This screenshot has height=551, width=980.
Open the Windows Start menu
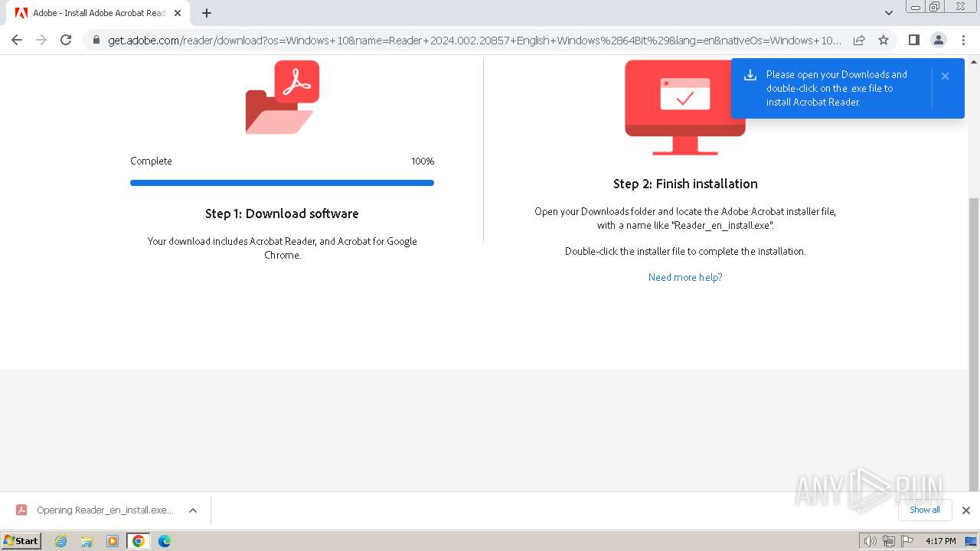pos(21,540)
